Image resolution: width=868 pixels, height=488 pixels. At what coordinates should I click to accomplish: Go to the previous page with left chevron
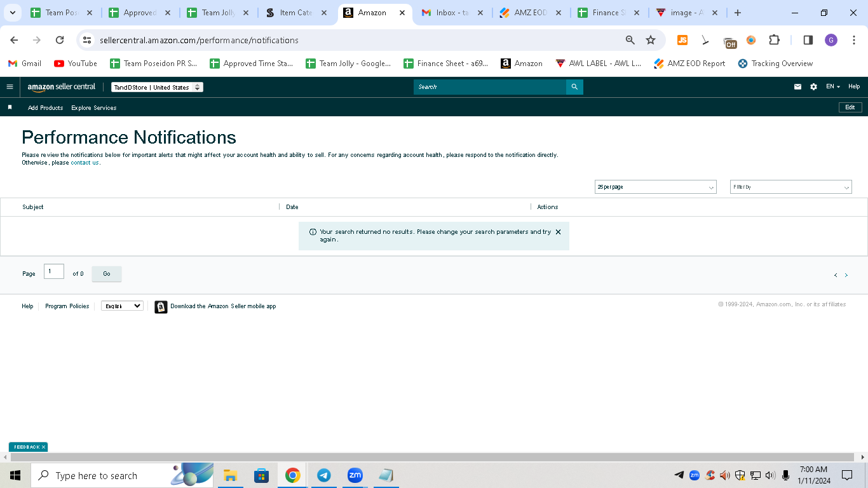(836, 275)
